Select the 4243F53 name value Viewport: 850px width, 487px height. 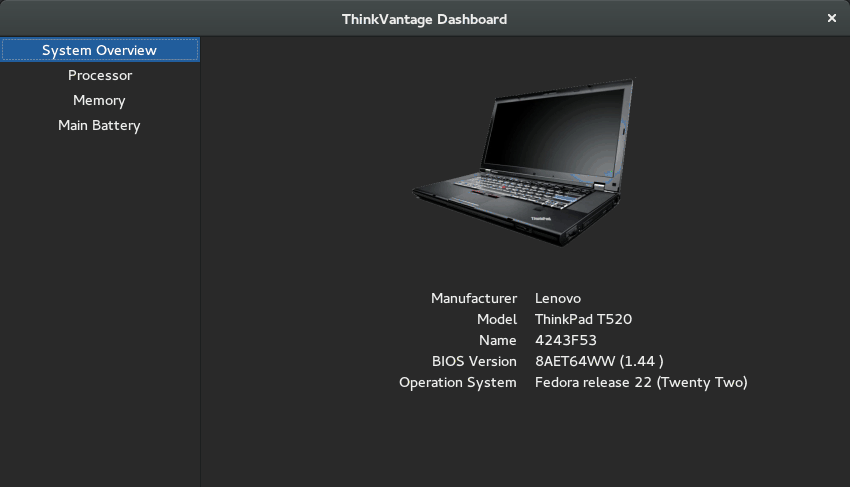[x=565, y=341]
